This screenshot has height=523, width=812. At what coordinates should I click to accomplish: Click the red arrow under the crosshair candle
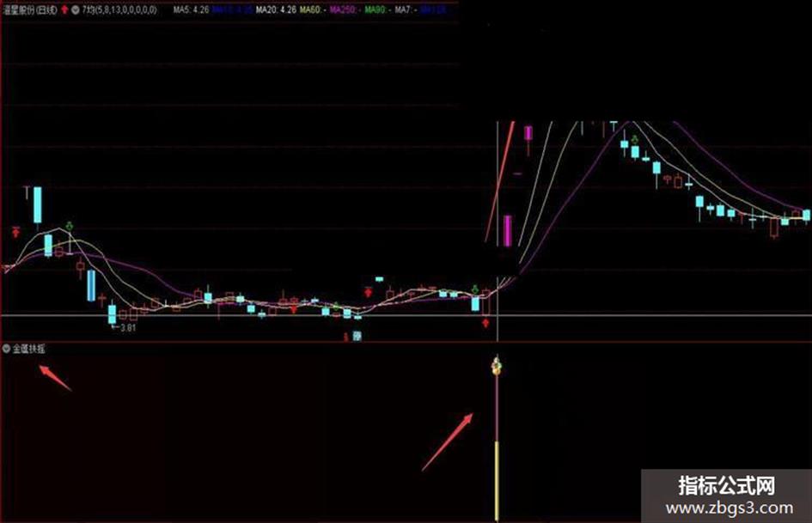(x=485, y=323)
